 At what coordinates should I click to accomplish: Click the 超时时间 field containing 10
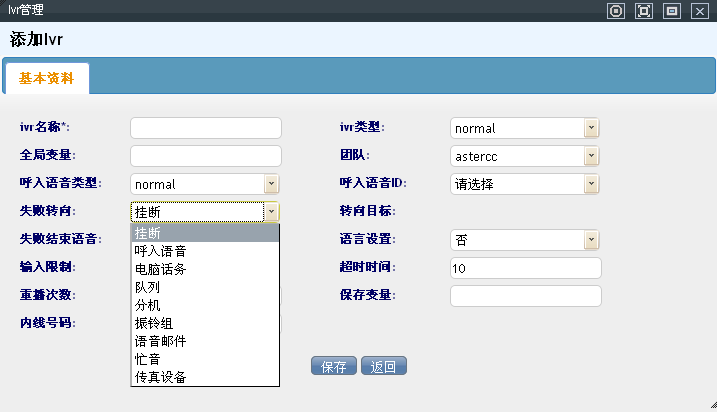(525, 268)
